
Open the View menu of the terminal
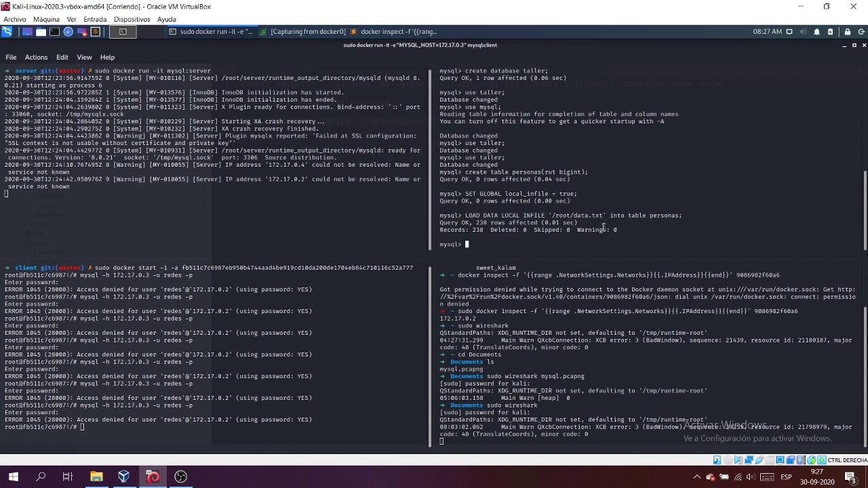pos(84,58)
